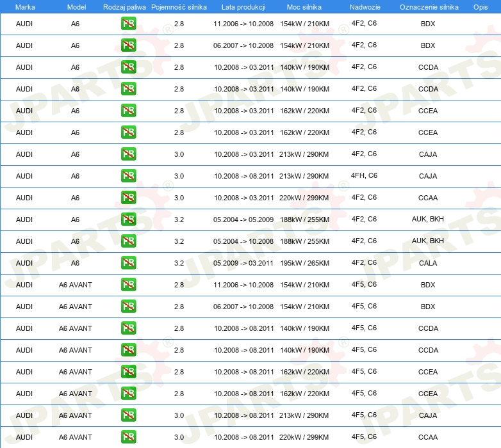Viewport: 501px width, 448px height.
Task: Select BDX in the 4F2 06.2007 row
Action: pyautogui.click(x=428, y=45)
